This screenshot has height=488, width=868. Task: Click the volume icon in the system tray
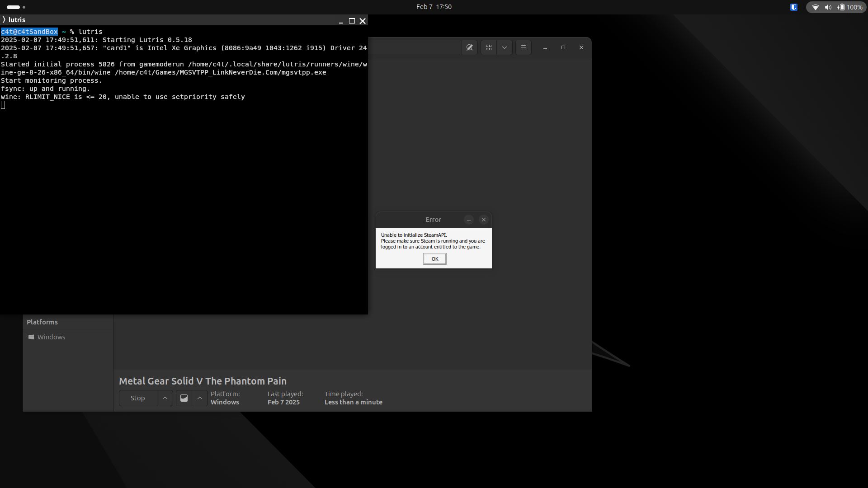tap(828, 7)
